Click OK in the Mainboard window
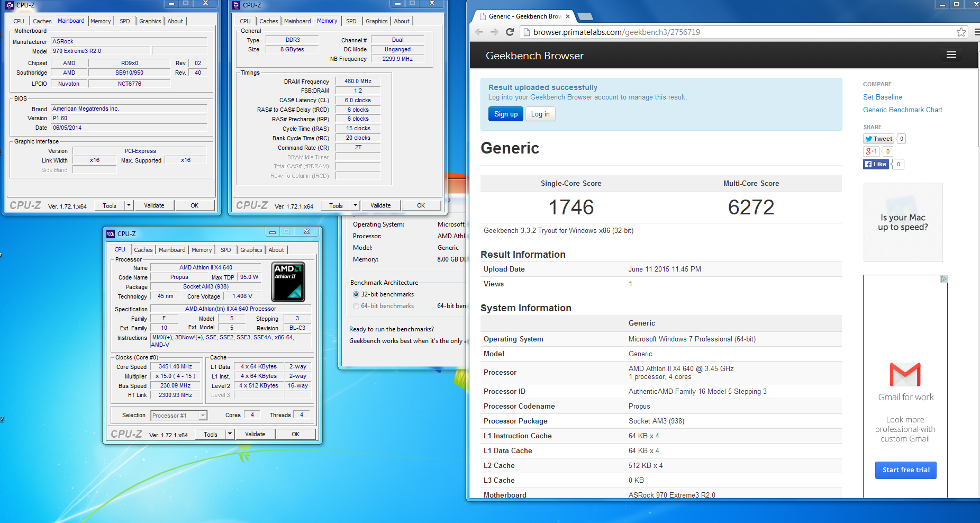The width and height of the screenshot is (980, 523). tap(195, 205)
